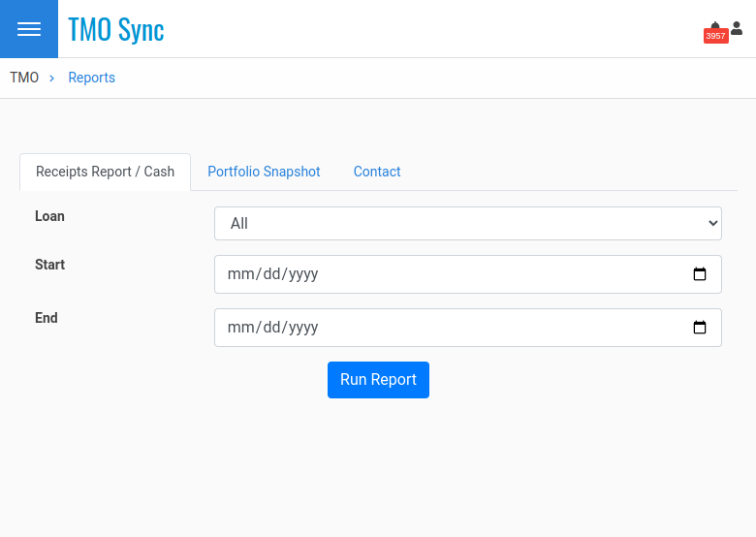Focus the End date input field

click(468, 328)
